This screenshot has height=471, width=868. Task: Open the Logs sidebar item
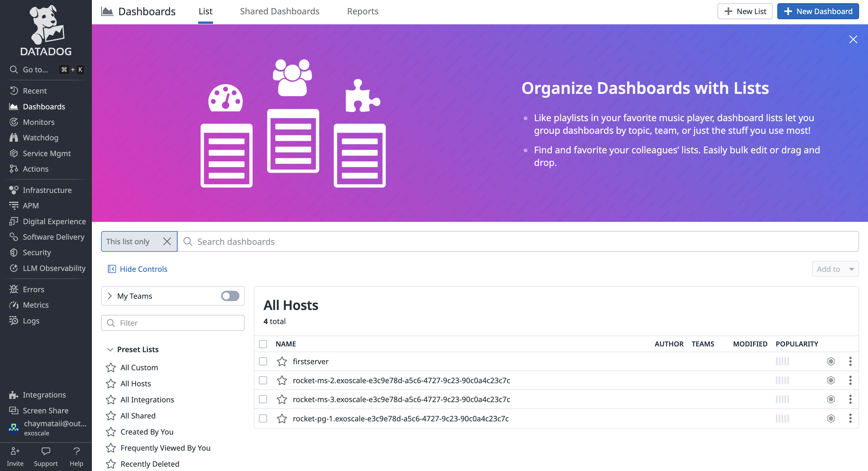click(31, 320)
